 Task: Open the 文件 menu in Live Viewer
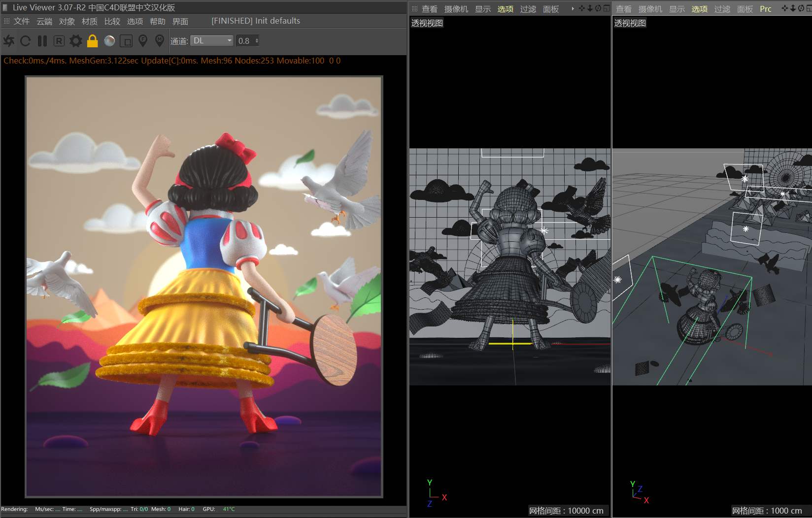(22, 21)
